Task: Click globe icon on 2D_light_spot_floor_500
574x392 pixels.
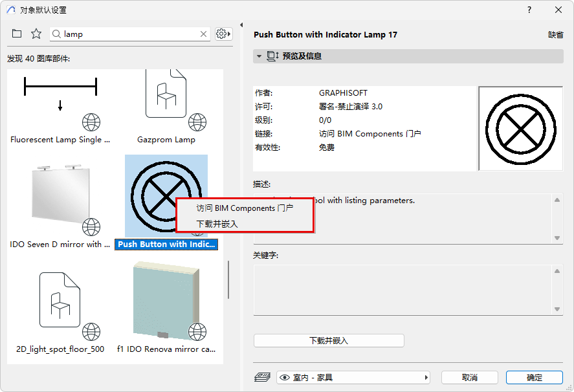Action: 91,332
